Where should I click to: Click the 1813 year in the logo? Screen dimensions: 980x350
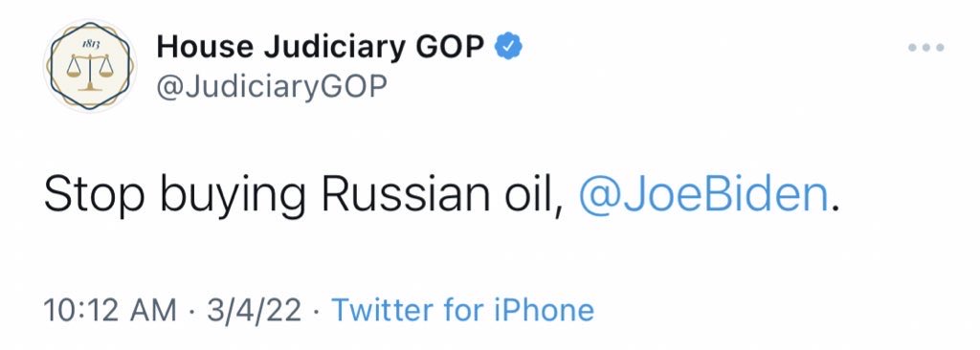coord(91,44)
